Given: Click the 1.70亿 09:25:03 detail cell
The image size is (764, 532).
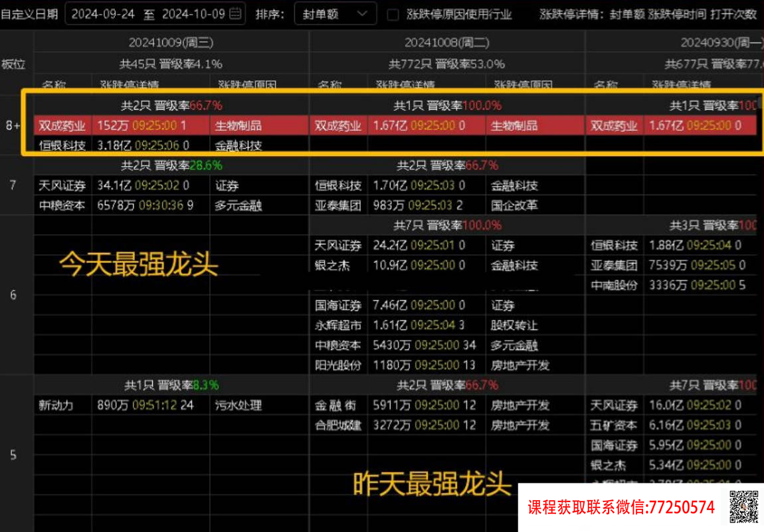Looking at the screenshot, I should [427, 185].
